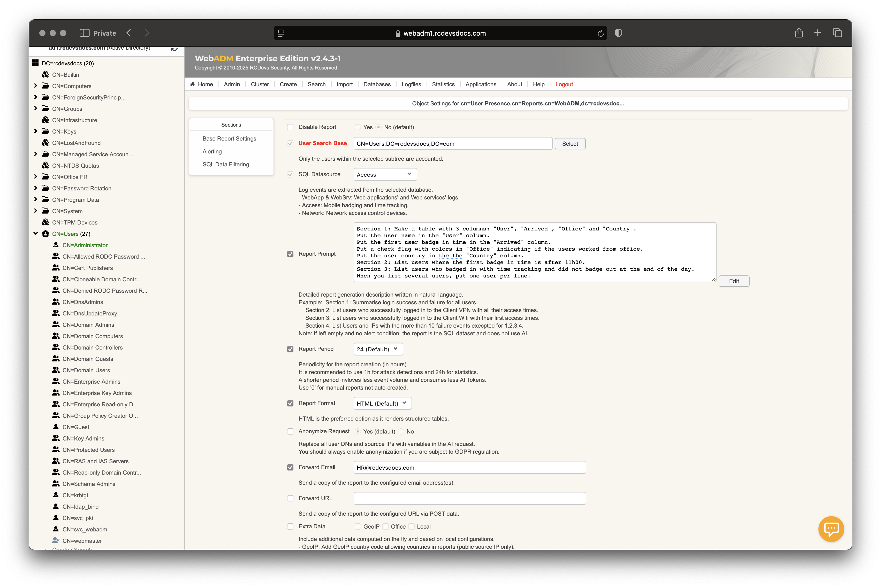Click the DC=rcdevsdocs root domain icon

tap(35, 63)
